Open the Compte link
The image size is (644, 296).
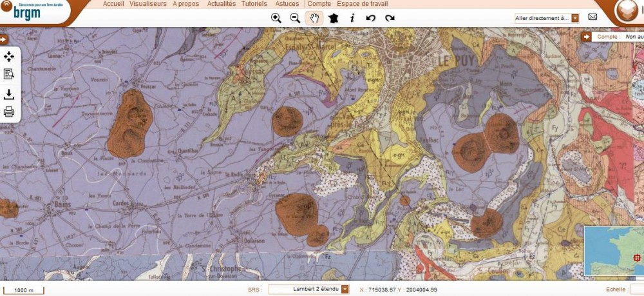click(319, 4)
